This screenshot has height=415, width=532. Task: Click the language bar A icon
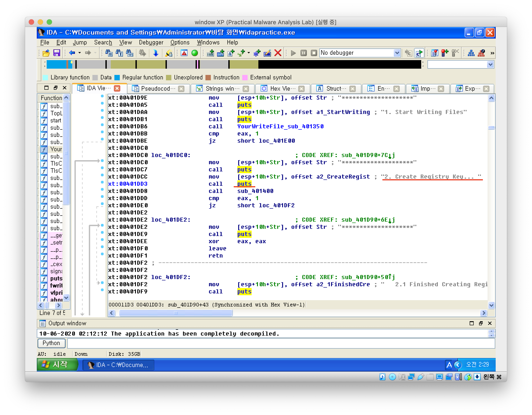pos(449,365)
